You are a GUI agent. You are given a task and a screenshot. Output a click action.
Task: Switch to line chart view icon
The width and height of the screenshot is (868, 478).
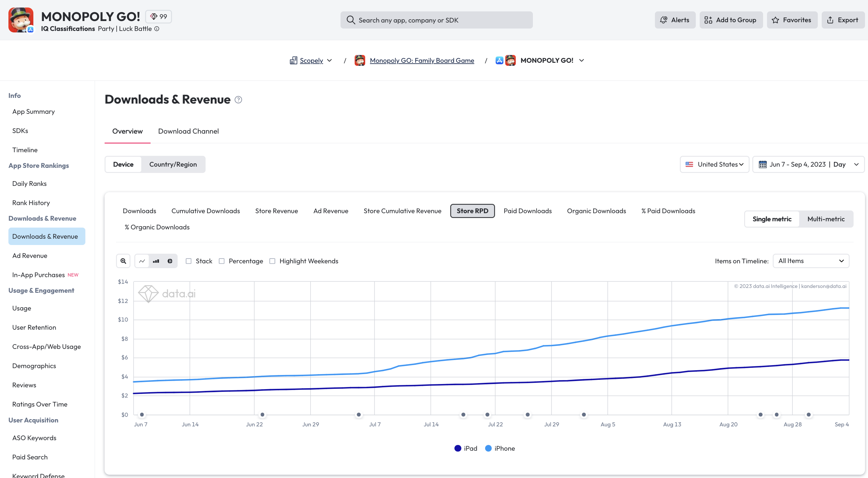[x=142, y=261]
